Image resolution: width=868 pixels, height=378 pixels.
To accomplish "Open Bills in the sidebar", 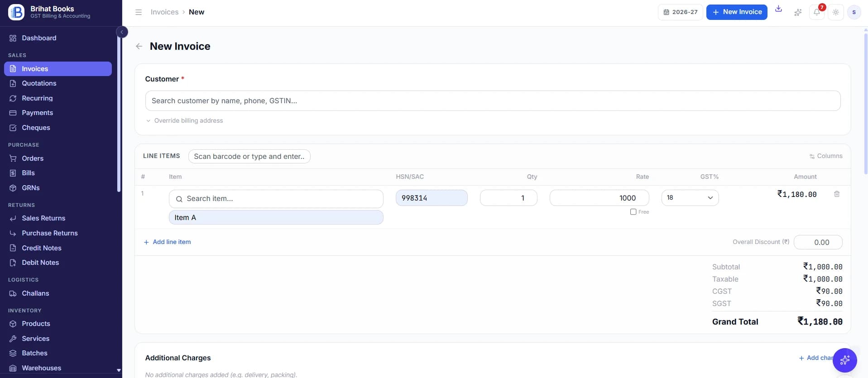I will coord(58,173).
